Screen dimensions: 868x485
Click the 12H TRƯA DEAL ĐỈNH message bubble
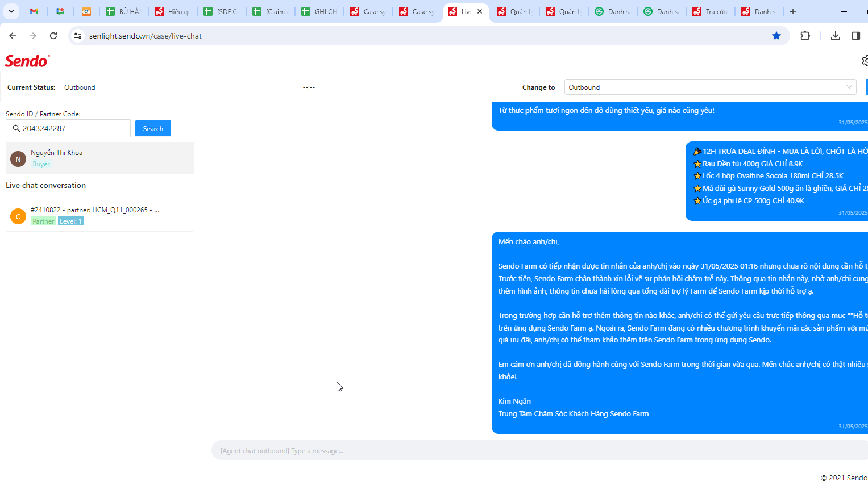(776, 181)
